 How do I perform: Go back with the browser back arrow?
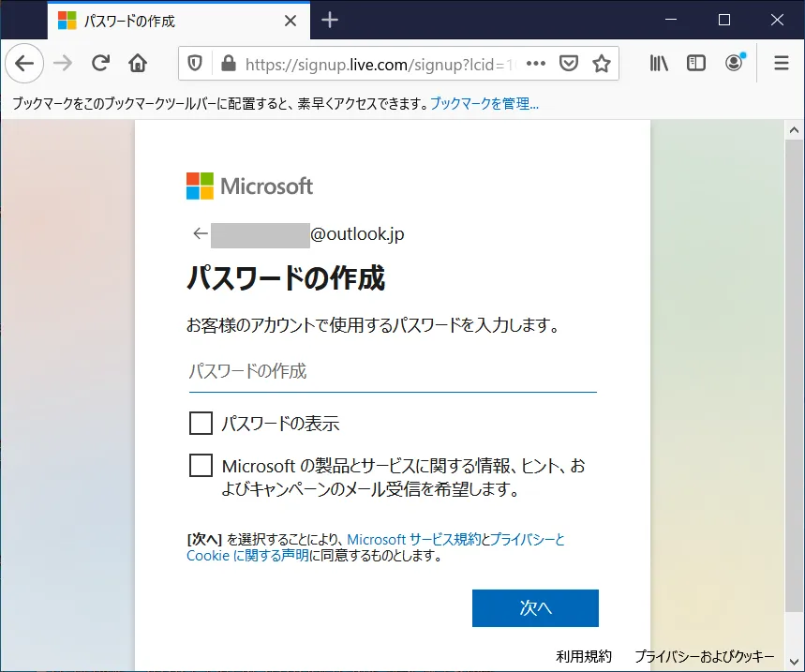(24, 64)
